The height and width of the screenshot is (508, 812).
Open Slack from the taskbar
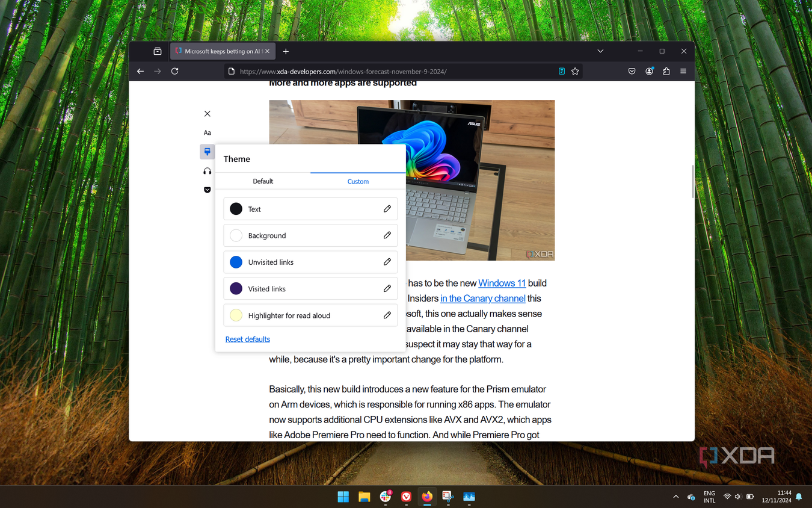point(386,497)
